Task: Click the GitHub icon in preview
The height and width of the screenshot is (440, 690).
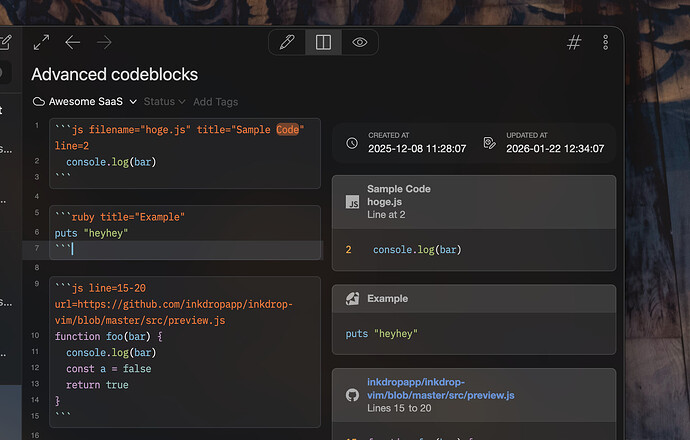Action: point(352,395)
